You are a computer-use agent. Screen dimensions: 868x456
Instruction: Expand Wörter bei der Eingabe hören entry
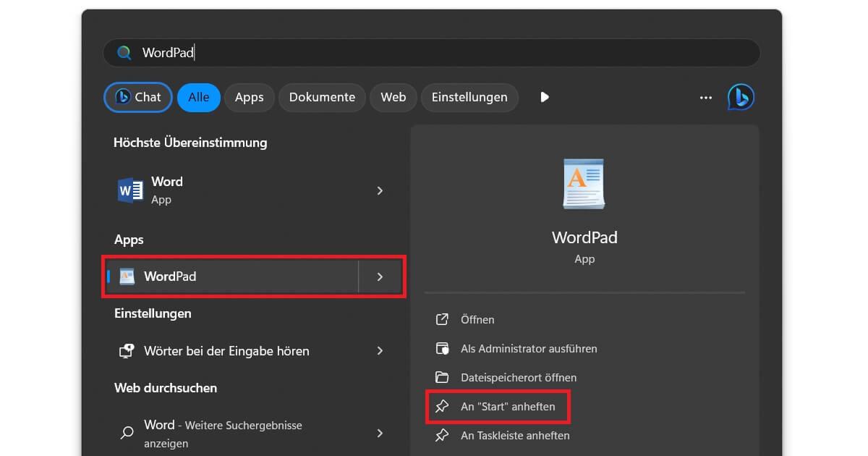(x=380, y=351)
